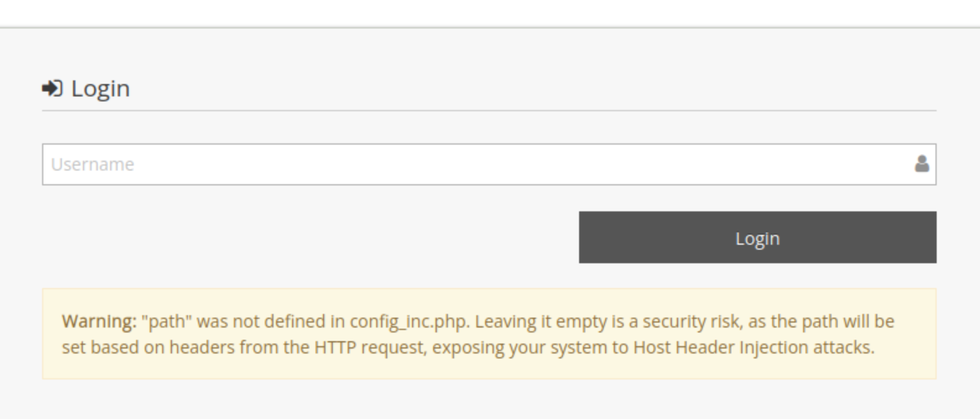The height and width of the screenshot is (419, 980).
Task: Click the yellow warning message box background
Action: pyautogui.click(x=489, y=334)
